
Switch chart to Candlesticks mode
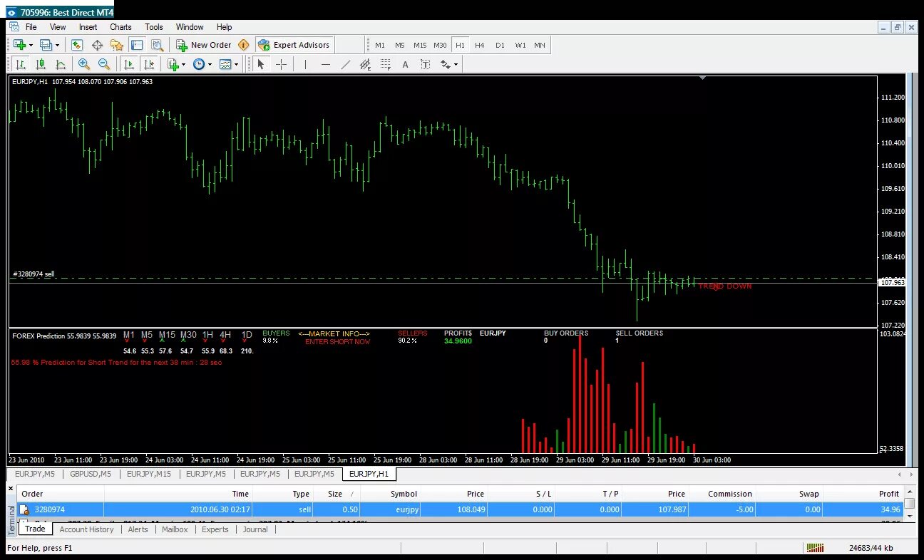coord(41,64)
